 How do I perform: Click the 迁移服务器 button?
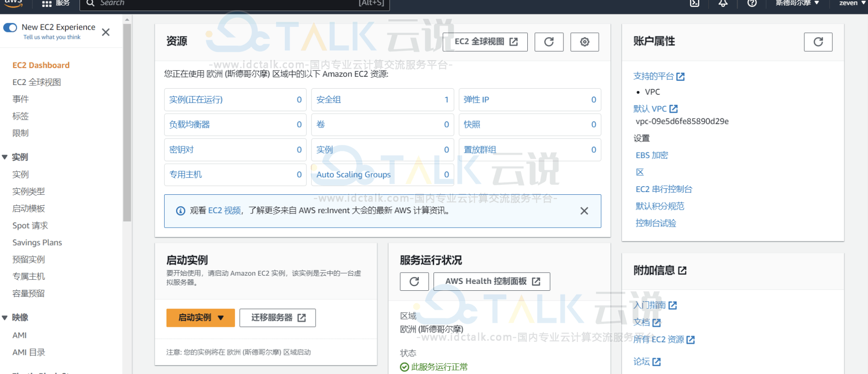(x=278, y=318)
